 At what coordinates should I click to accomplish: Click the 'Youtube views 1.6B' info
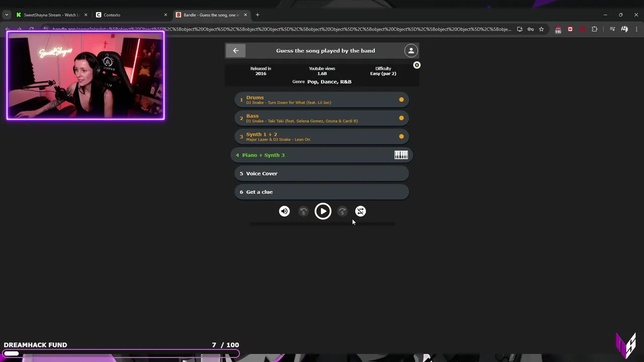tap(322, 71)
